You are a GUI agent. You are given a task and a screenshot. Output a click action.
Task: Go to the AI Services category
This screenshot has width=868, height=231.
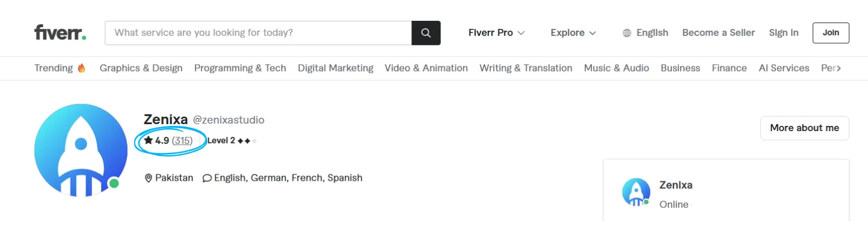click(784, 68)
